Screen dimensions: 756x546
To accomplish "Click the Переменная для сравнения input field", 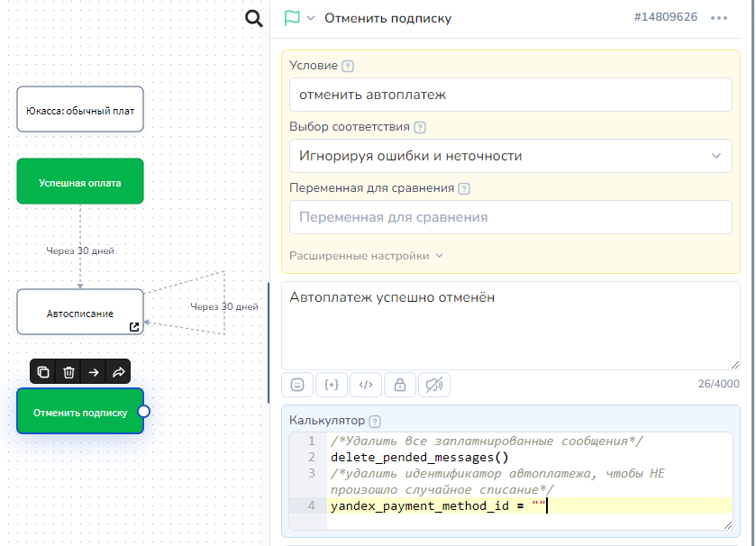I will (x=510, y=217).
